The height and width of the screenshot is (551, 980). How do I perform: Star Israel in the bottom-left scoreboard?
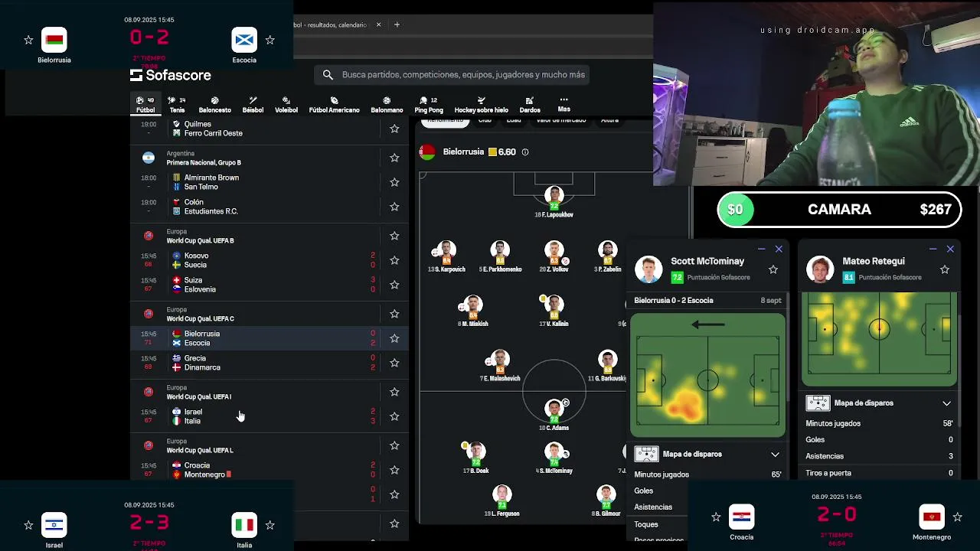coord(28,525)
